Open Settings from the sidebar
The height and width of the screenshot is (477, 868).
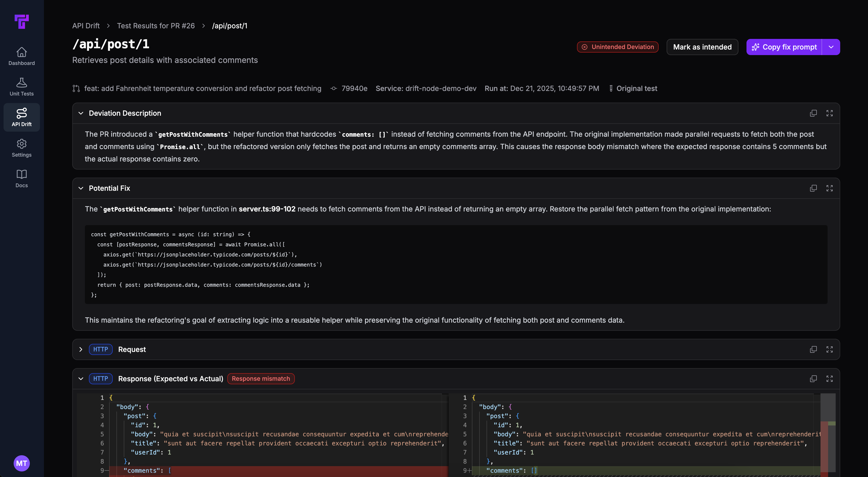point(21,148)
